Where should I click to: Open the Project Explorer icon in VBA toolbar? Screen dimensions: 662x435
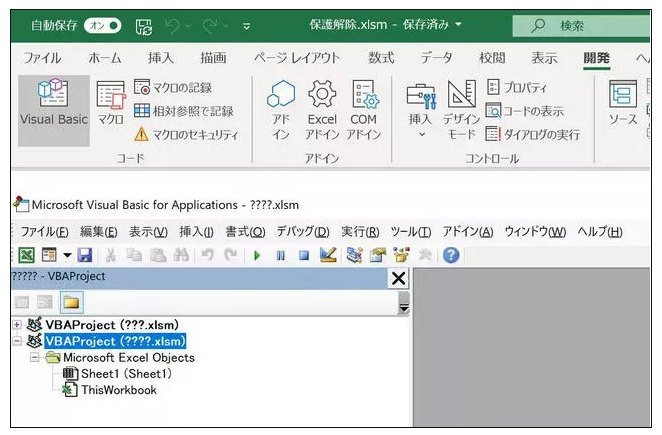click(x=354, y=255)
